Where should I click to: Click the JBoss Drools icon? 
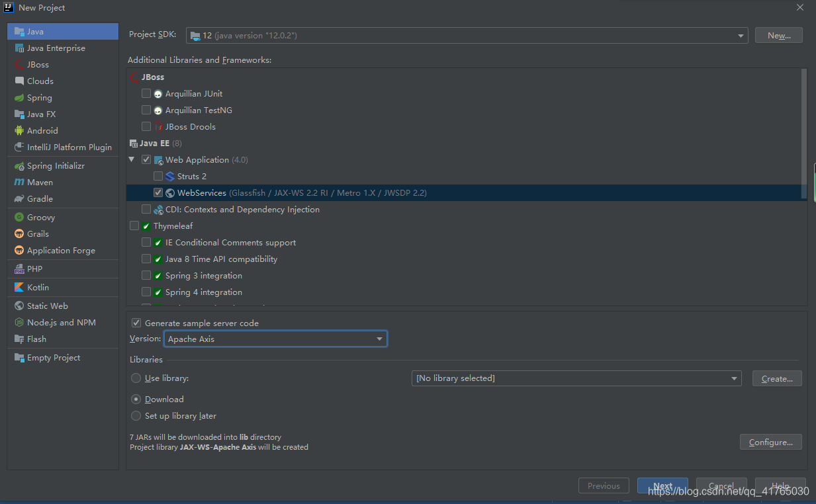pyautogui.click(x=158, y=126)
